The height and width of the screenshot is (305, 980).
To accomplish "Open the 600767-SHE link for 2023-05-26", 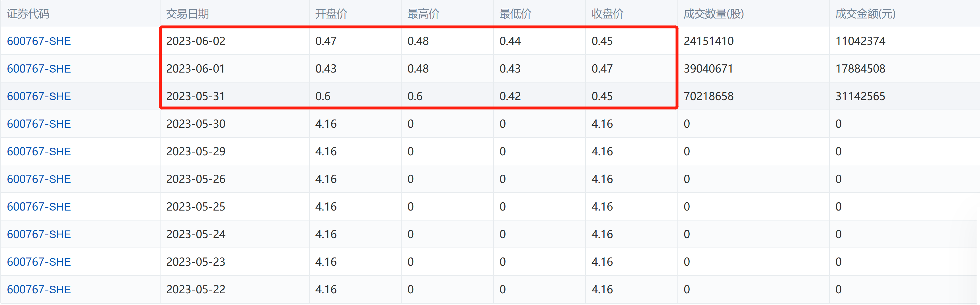I will pos(39,179).
